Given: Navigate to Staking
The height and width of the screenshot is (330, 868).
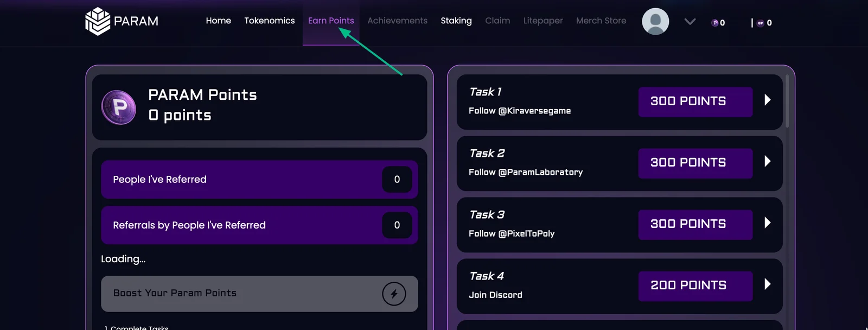Looking at the screenshot, I should [456, 21].
